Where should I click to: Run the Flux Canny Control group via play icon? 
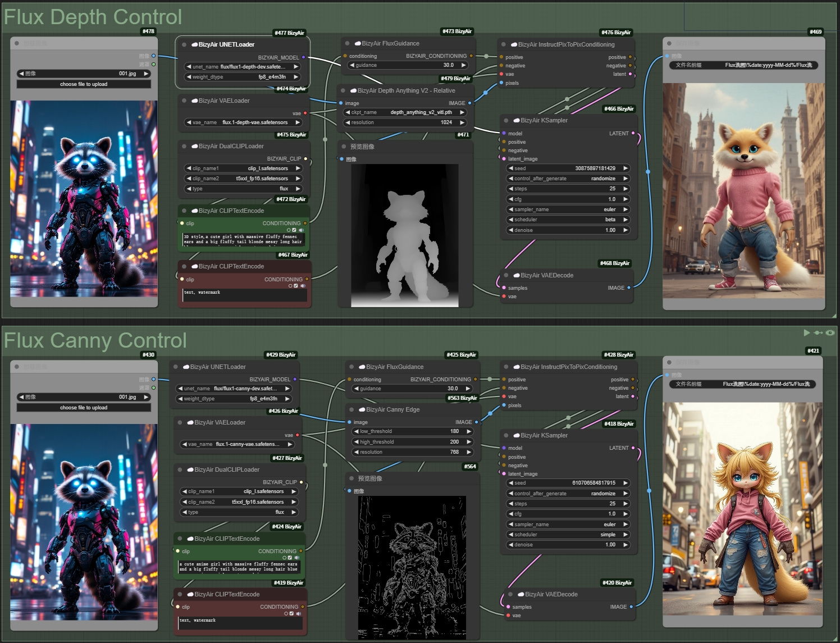(807, 332)
